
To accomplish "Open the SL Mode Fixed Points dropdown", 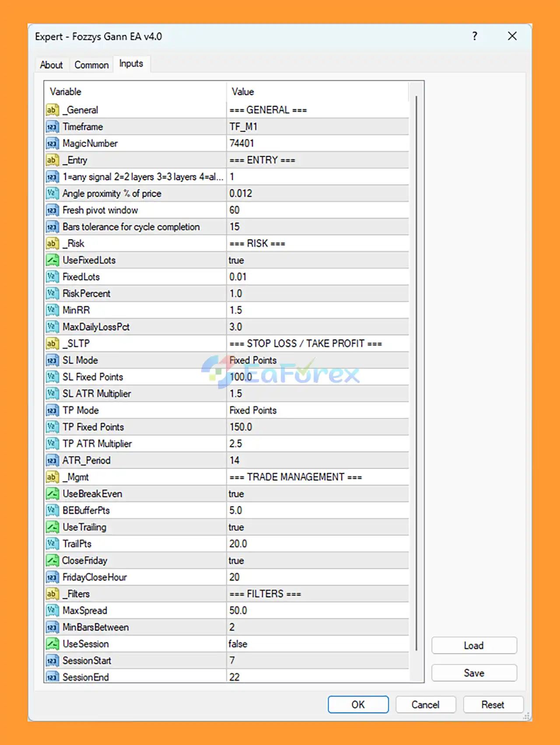I will [x=317, y=360].
